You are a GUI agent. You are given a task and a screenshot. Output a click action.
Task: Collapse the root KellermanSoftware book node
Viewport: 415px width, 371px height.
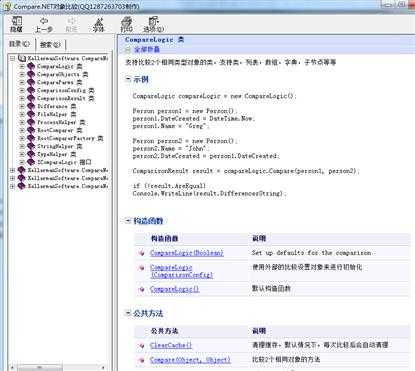pyautogui.click(x=13, y=58)
